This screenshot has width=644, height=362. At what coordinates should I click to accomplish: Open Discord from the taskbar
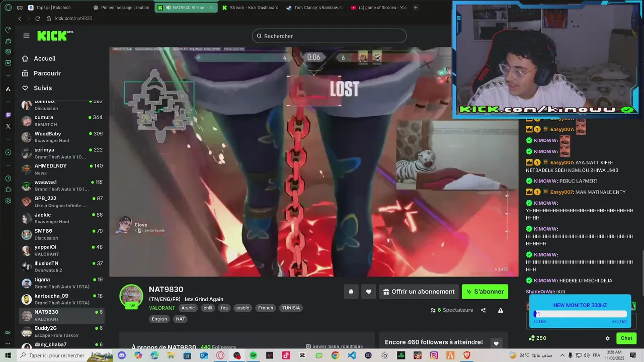(x=122, y=355)
